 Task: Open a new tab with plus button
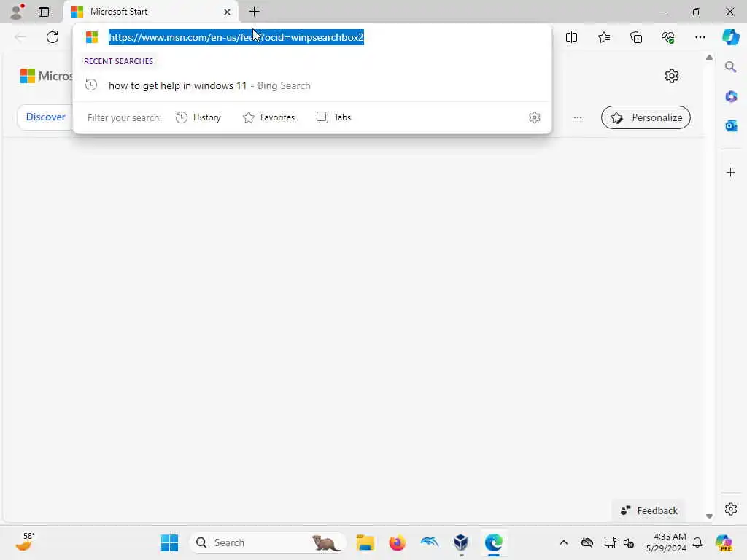(x=255, y=12)
